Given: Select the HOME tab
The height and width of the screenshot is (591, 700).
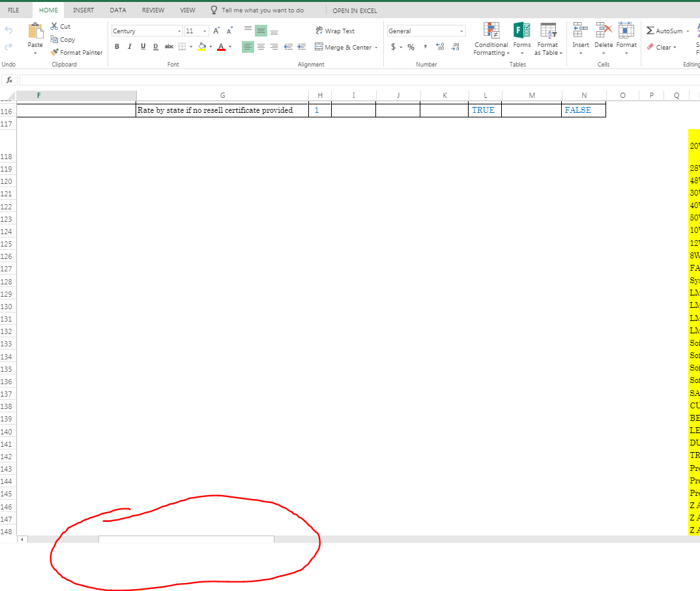Looking at the screenshot, I should [48, 10].
